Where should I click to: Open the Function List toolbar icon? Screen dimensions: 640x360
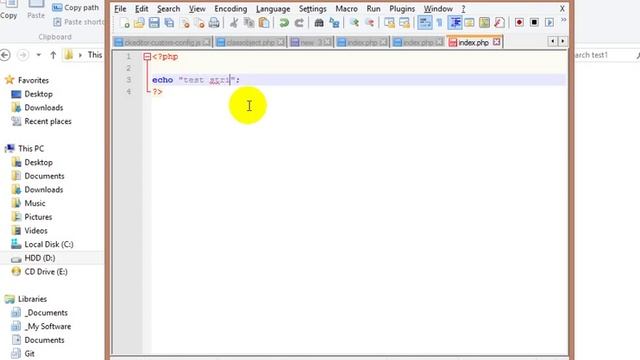coord(499,23)
